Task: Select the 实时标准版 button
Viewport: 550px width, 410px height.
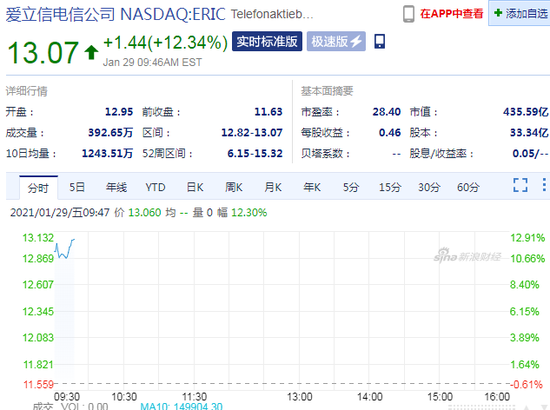Action: (x=267, y=41)
